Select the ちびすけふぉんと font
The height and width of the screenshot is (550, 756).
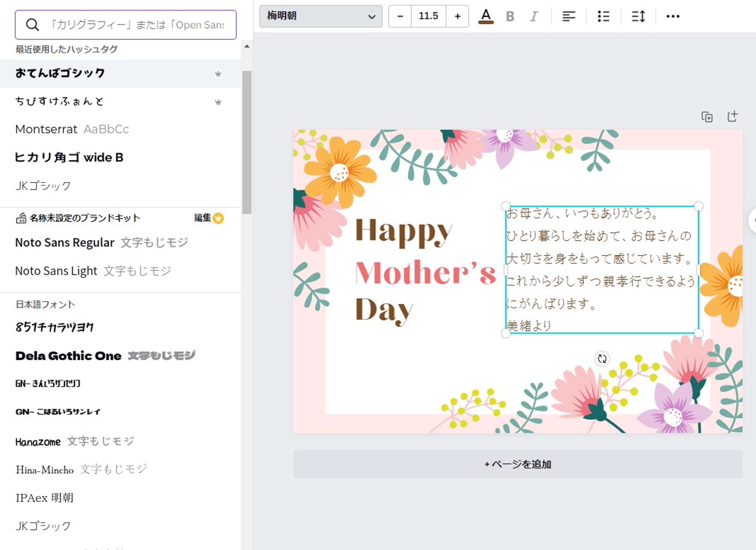[120, 102]
